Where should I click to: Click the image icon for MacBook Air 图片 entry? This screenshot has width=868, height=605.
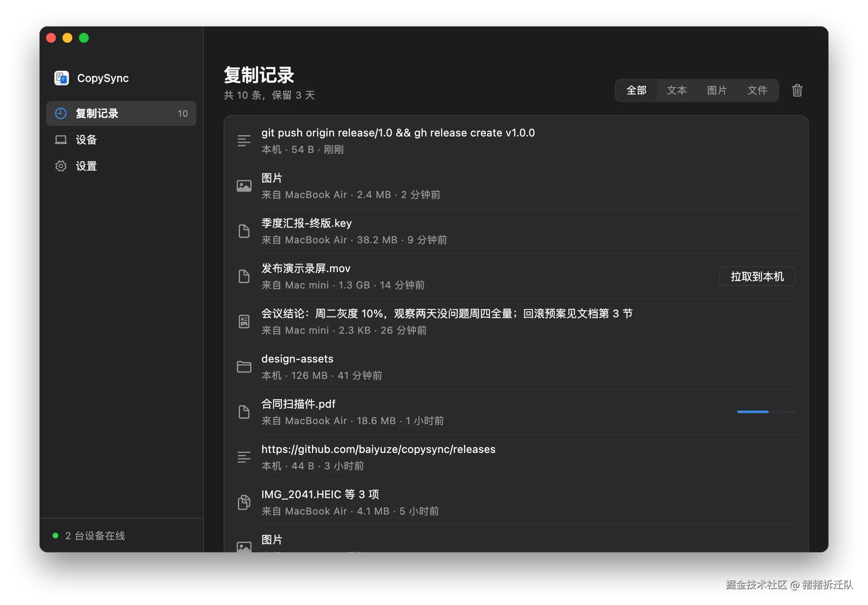244,186
